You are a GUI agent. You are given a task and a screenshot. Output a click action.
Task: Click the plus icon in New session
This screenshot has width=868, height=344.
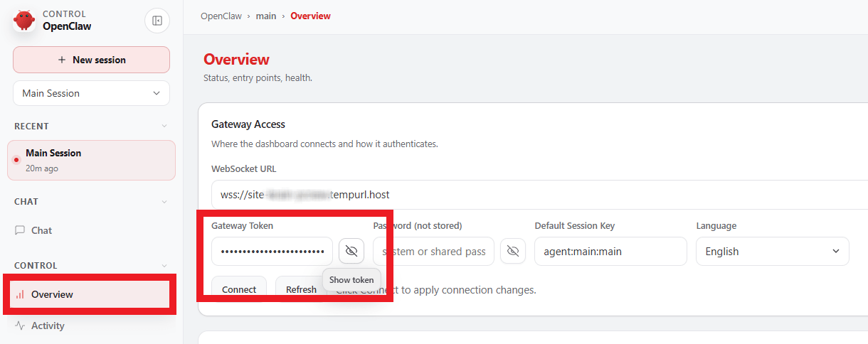click(62, 60)
